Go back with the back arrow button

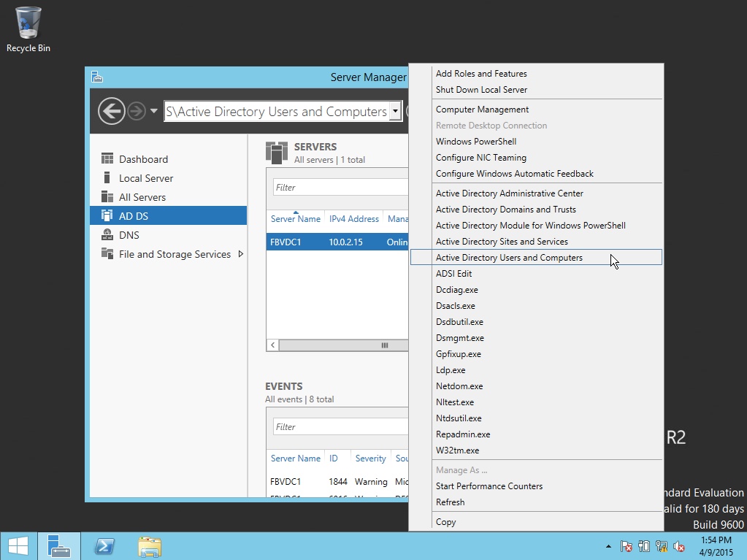tap(112, 112)
